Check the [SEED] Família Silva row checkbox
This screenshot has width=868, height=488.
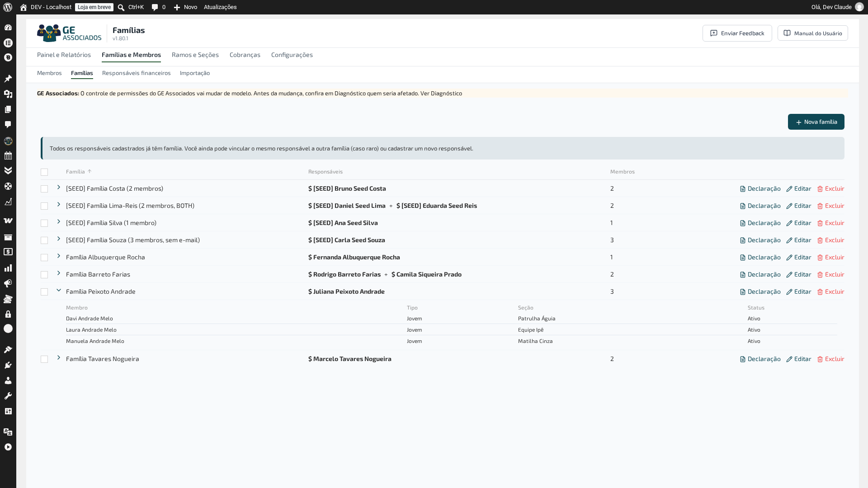tap(44, 223)
